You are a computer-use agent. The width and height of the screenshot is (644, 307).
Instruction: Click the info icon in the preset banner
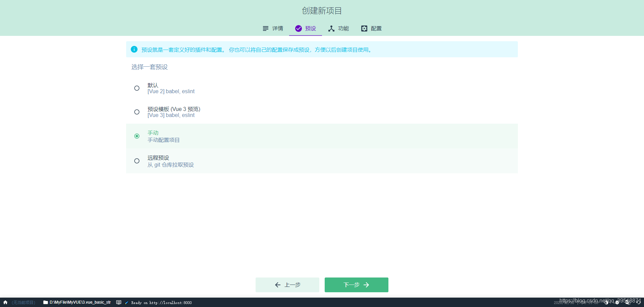pos(134,49)
